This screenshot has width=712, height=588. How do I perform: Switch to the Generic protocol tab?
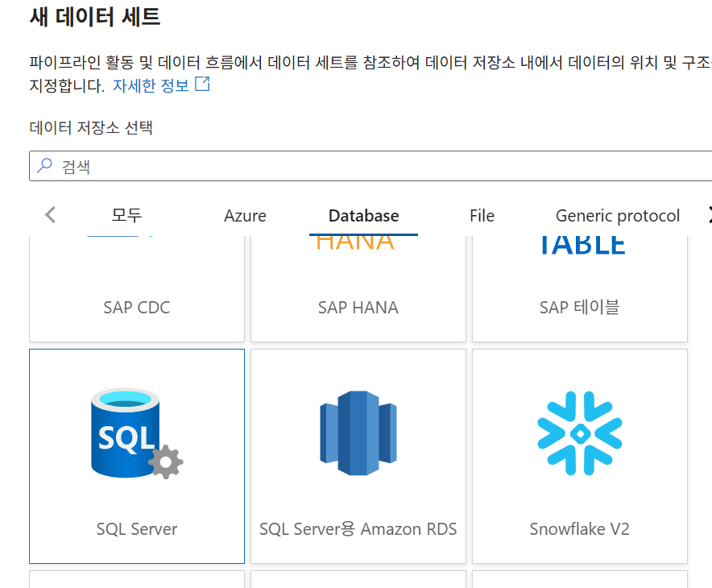(618, 215)
